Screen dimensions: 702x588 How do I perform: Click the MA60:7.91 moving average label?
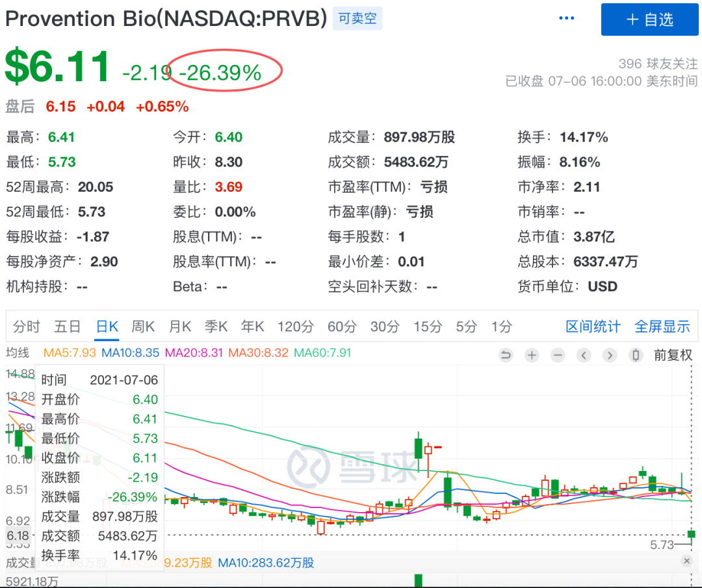[322, 353]
